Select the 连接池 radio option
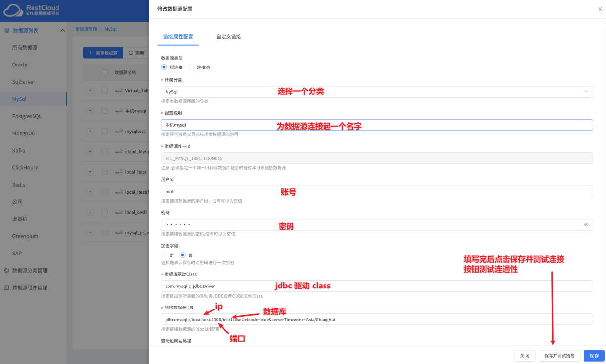606x364 pixels. point(191,67)
